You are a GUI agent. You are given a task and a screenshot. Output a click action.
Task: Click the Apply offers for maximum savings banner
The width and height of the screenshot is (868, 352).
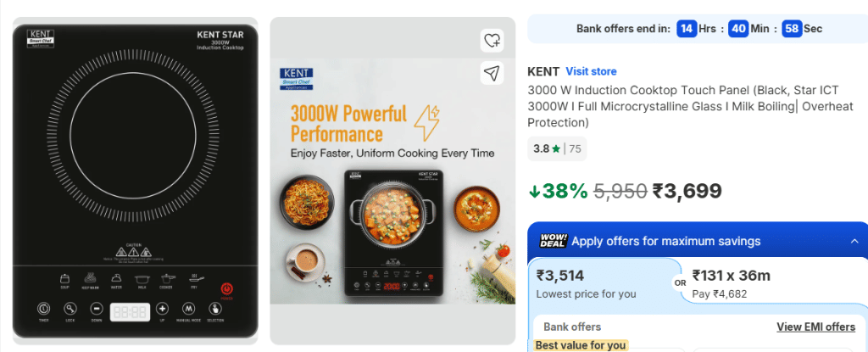tap(665, 241)
